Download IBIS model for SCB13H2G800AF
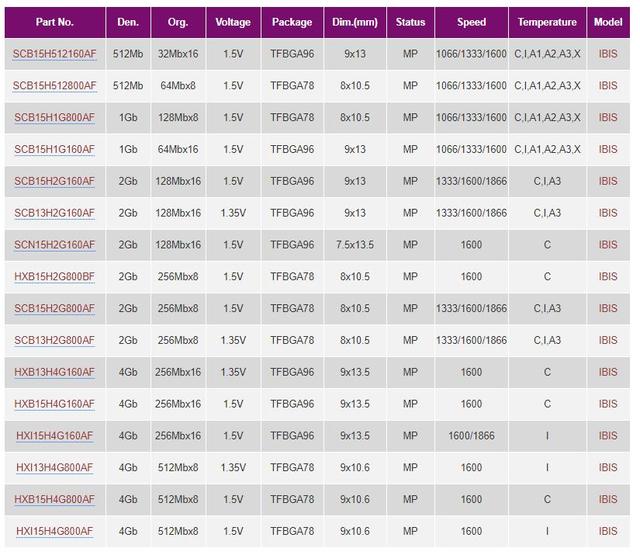Image resolution: width=640 pixels, height=555 pixels. click(x=608, y=340)
